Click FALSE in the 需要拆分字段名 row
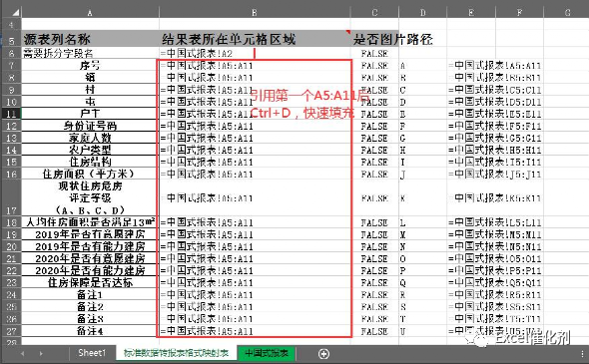Viewport: 589px width, 364px height. (374, 53)
